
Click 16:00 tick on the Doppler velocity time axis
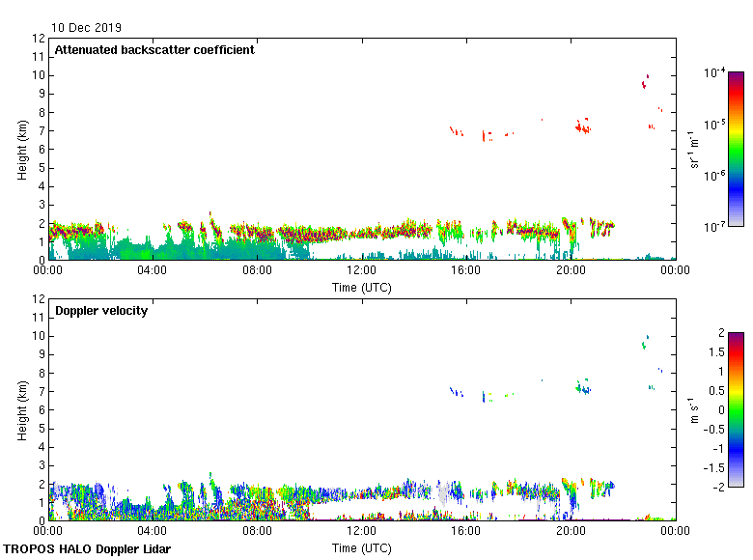(x=466, y=532)
